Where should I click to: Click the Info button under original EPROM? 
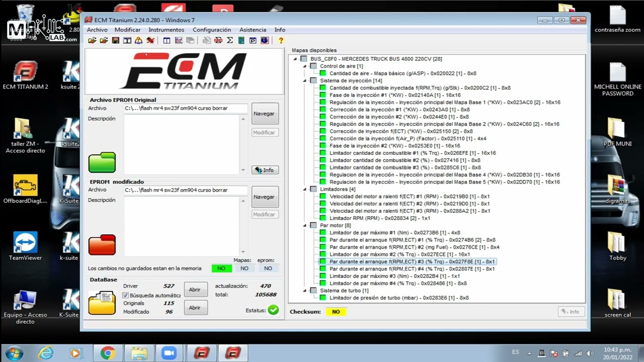tap(265, 170)
